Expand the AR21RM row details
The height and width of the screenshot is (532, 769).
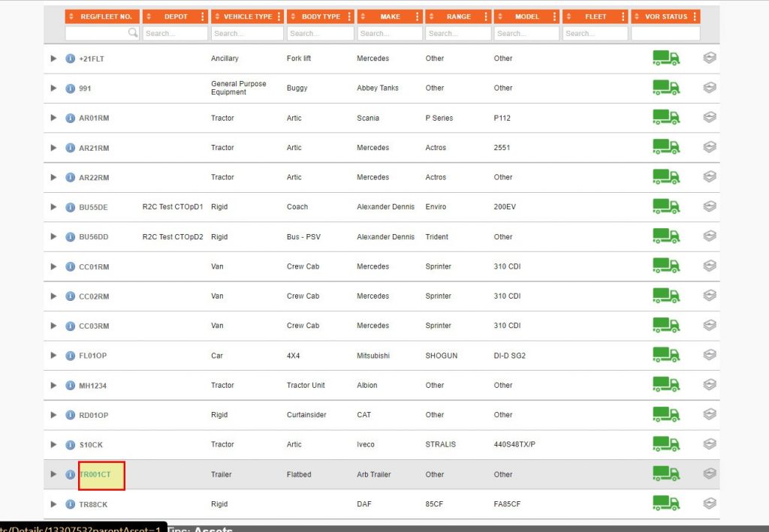tap(53, 147)
